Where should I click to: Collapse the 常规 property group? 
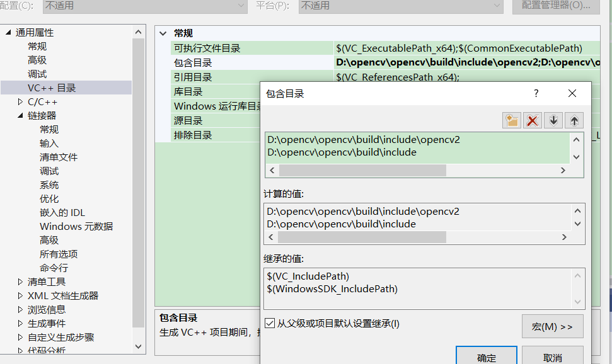pos(163,33)
